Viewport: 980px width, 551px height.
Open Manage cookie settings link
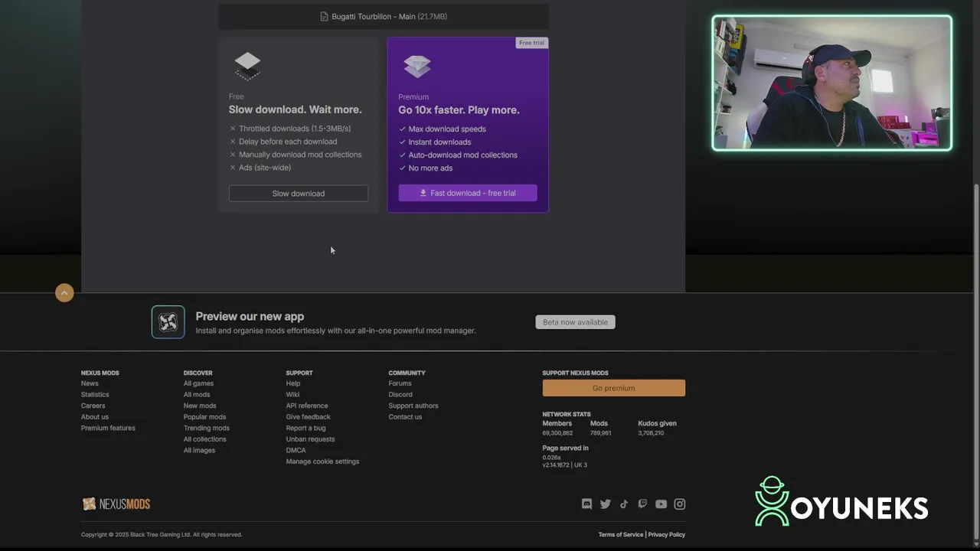pyautogui.click(x=322, y=461)
